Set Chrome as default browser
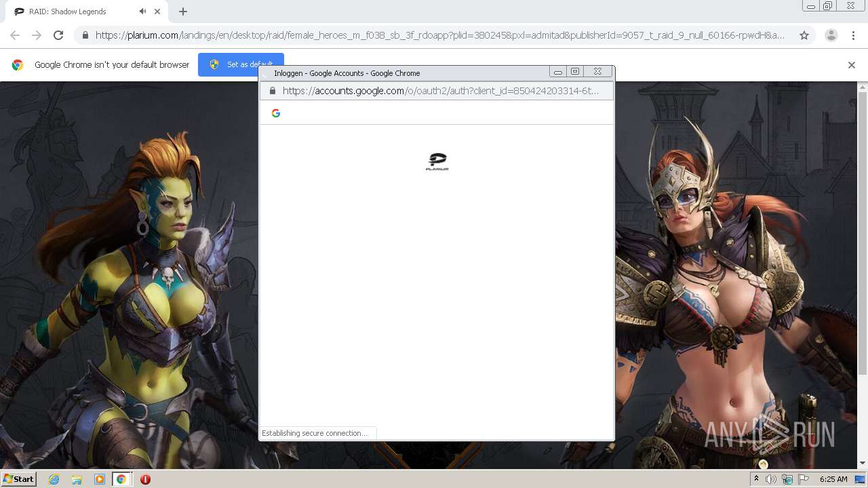 pyautogui.click(x=241, y=64)
